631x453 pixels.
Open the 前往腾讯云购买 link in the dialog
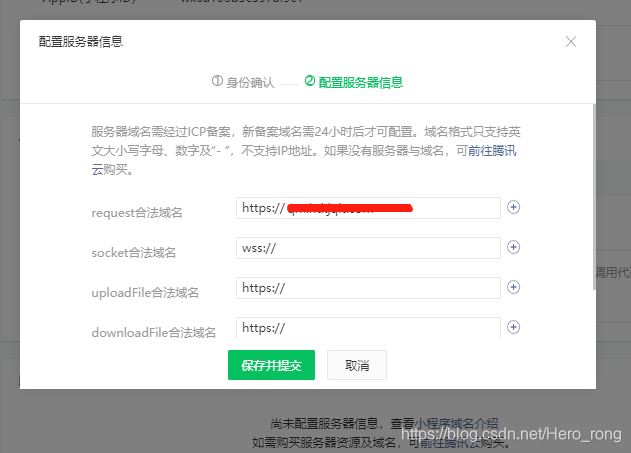492,151
